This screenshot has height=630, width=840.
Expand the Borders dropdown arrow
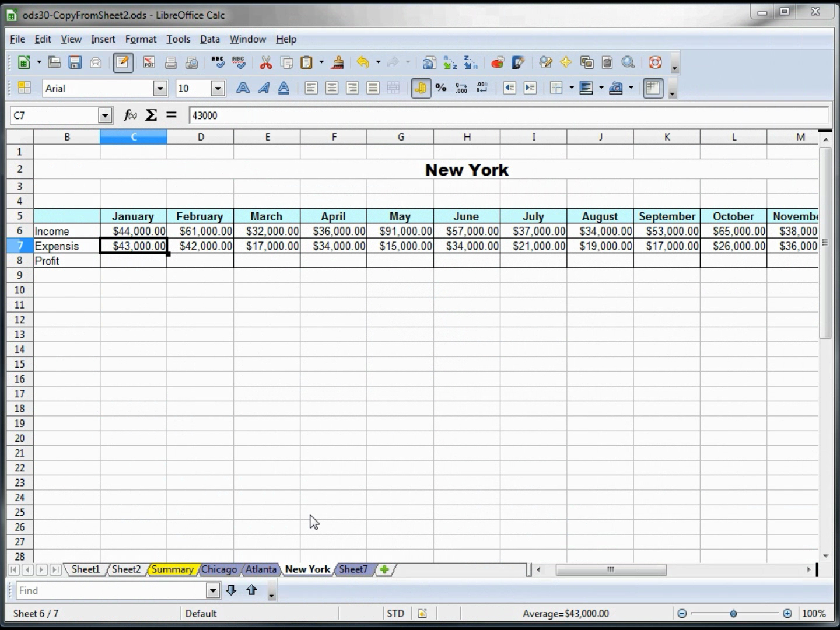click(571, 88)
